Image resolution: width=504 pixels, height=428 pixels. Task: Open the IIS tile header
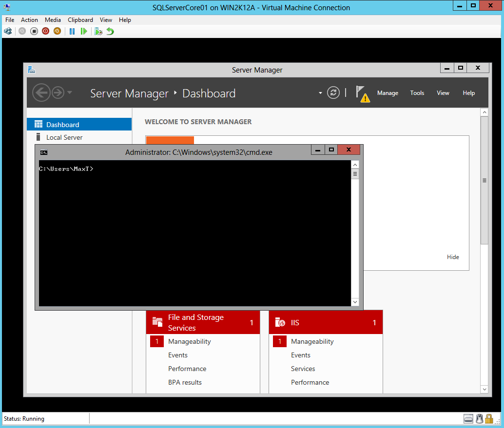[x=326, y=322]
